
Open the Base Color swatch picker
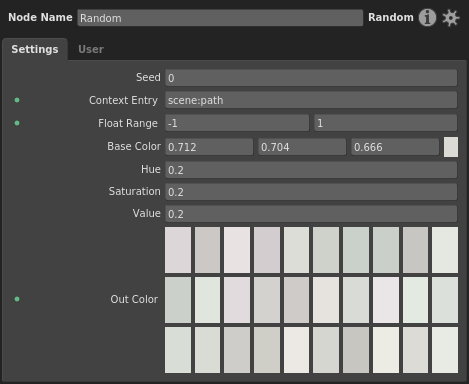(x=451, y=147)
